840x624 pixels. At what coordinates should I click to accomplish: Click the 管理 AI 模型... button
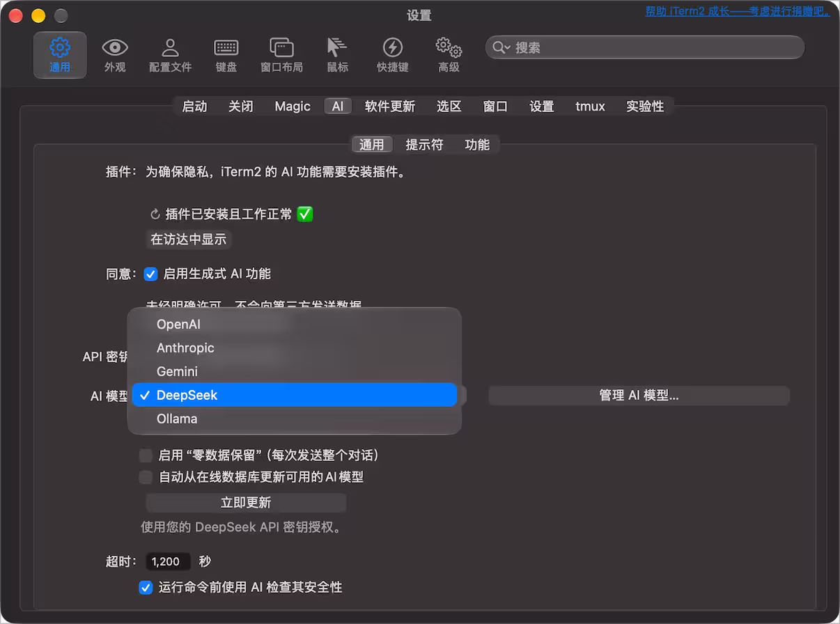tap(639, 396)
